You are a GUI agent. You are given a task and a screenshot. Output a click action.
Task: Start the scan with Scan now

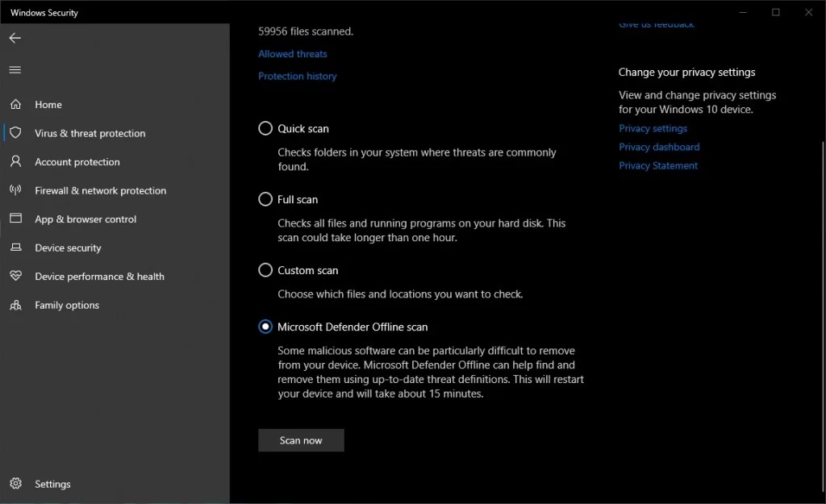[300, 440]
